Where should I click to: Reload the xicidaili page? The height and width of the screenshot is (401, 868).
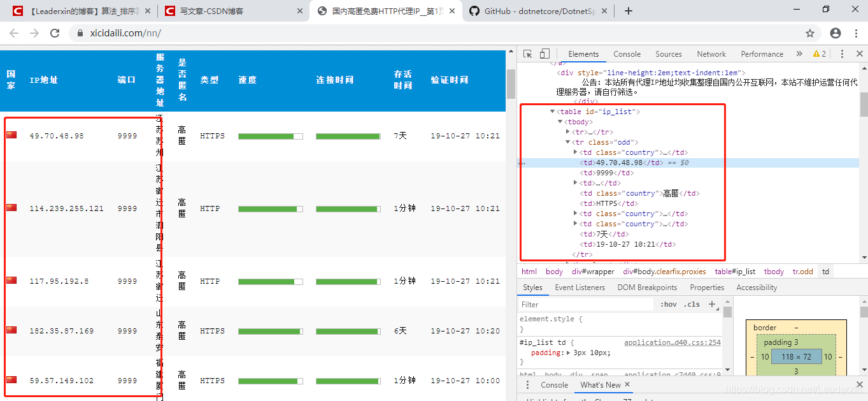(x=55, y=33)
